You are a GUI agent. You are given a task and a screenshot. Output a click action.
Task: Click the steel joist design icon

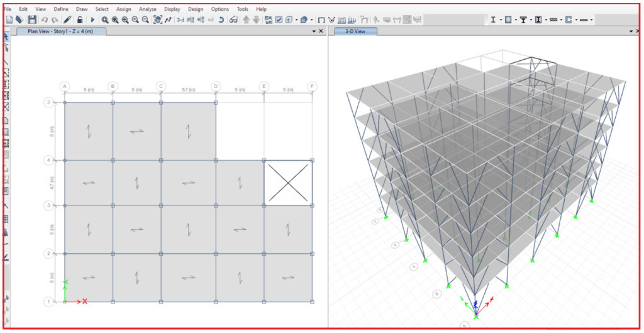[553, 19]
